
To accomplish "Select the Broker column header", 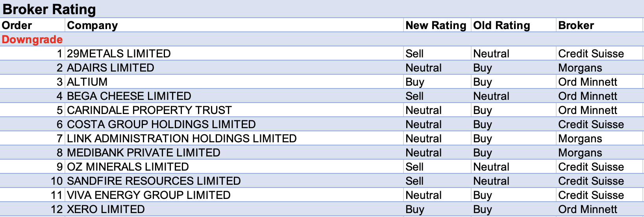I will point(576,26).
